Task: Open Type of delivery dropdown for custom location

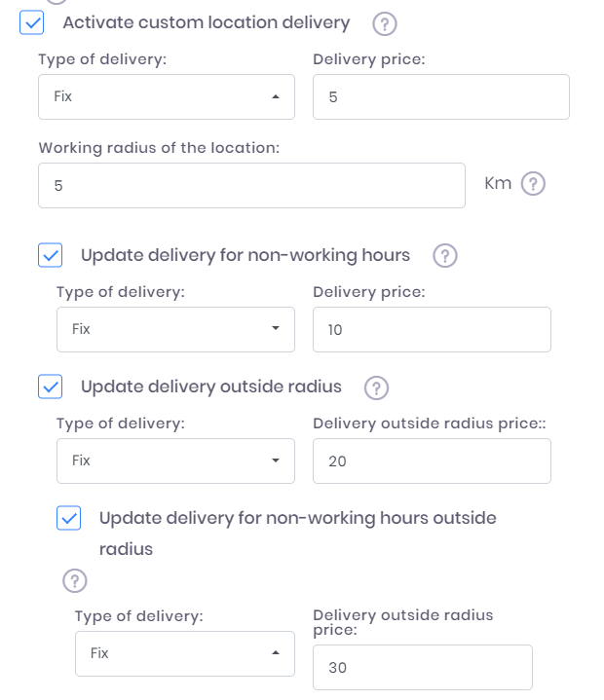Action: (x=166, y=97)
